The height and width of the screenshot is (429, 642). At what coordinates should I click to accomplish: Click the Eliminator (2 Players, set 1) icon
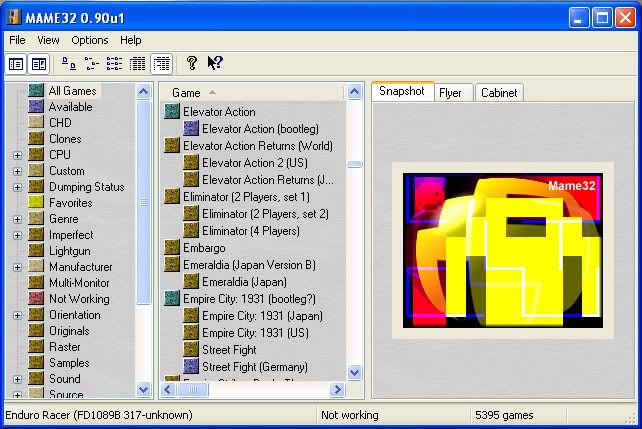pos(172,196)
